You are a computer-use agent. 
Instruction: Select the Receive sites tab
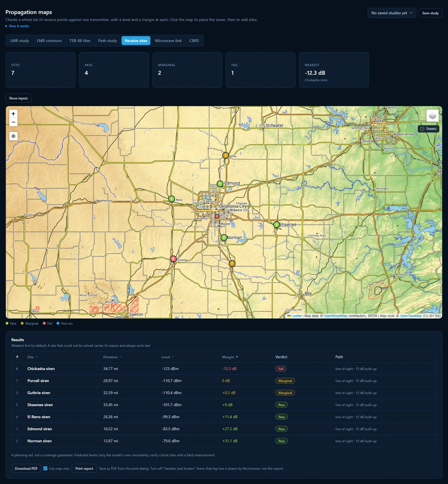coord(136,41)
